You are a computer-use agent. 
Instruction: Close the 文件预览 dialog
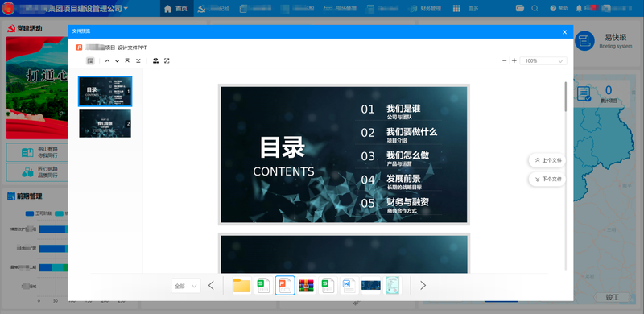click(x=565, y=32)
